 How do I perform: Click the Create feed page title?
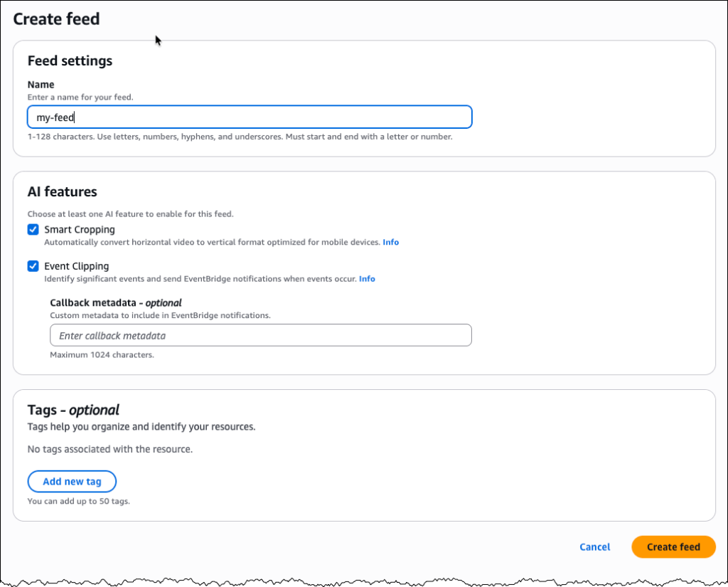(56, 18)
